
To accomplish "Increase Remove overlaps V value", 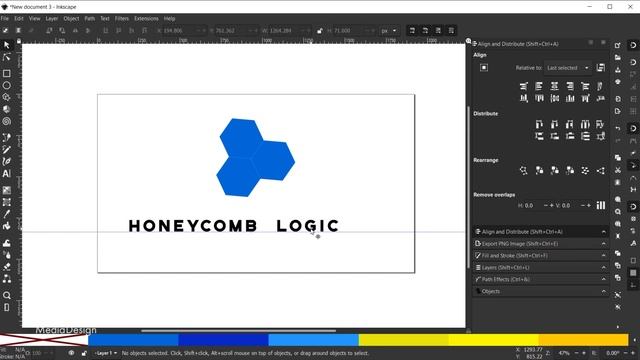I will click(589, 205).
